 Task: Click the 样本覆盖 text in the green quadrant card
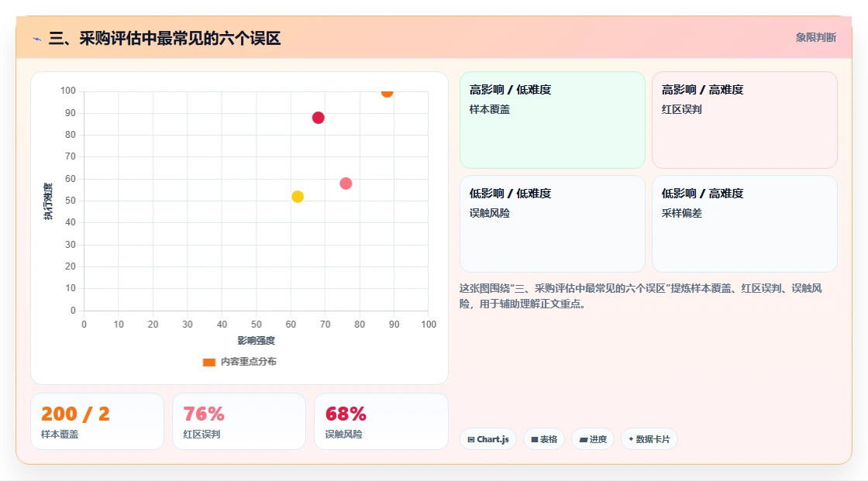[489, 109]
